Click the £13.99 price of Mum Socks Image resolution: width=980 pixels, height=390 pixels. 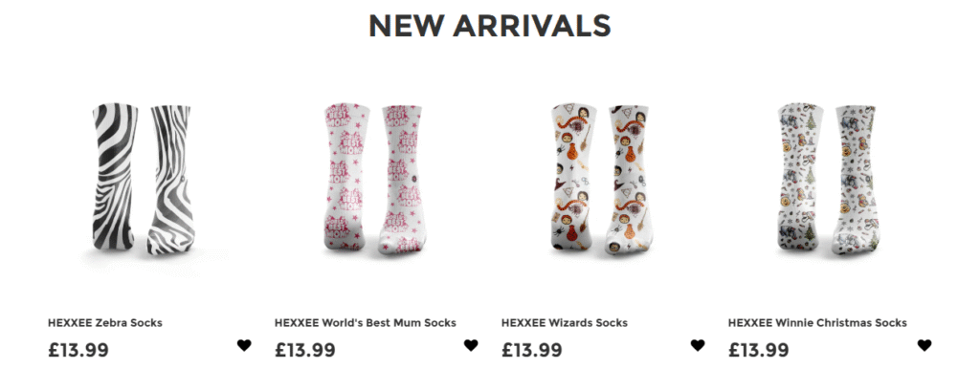click(x=305, y=350)
